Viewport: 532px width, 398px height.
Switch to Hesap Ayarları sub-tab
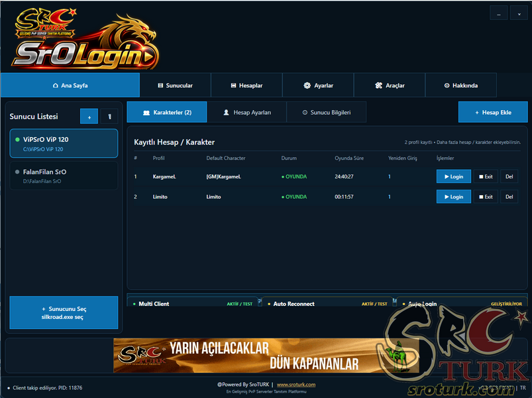coord(246,112)
